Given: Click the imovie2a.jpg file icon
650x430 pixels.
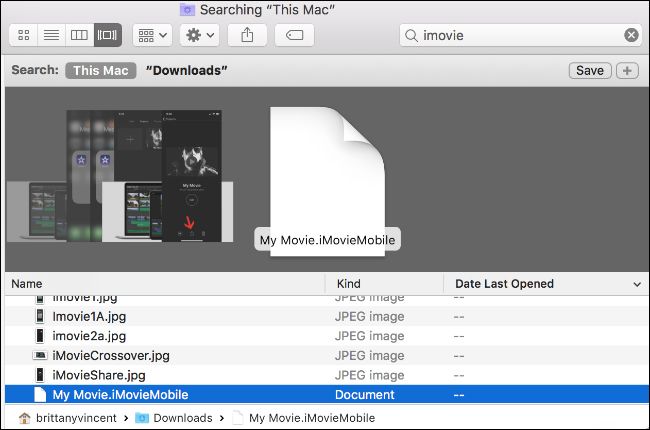Looking at the screenshot, I should (40, 335).
